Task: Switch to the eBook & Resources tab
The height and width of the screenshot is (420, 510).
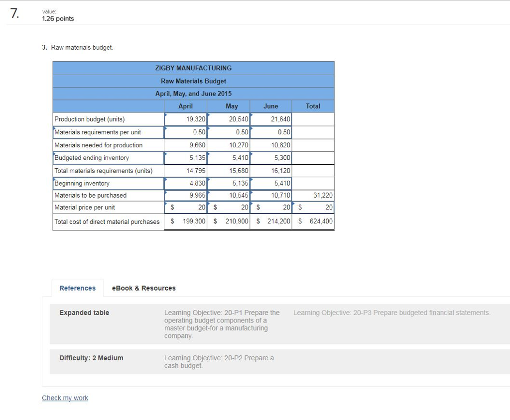Action: 143,288
